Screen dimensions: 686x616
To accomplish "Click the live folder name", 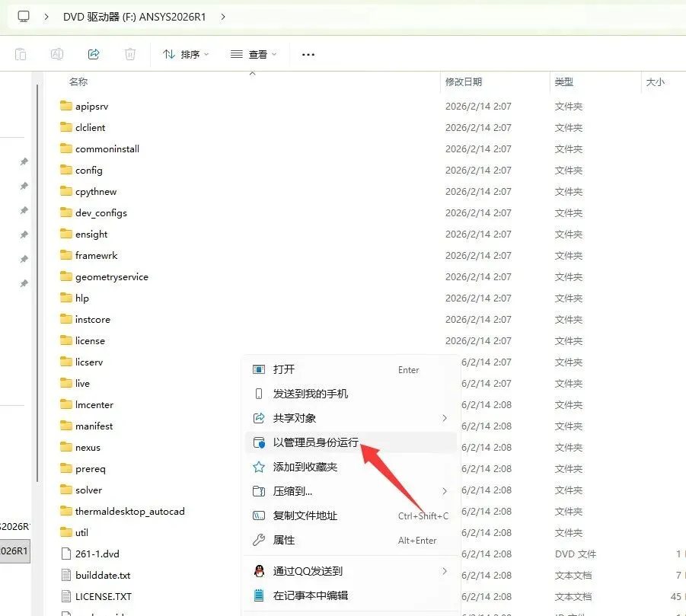I will (82, 383).
